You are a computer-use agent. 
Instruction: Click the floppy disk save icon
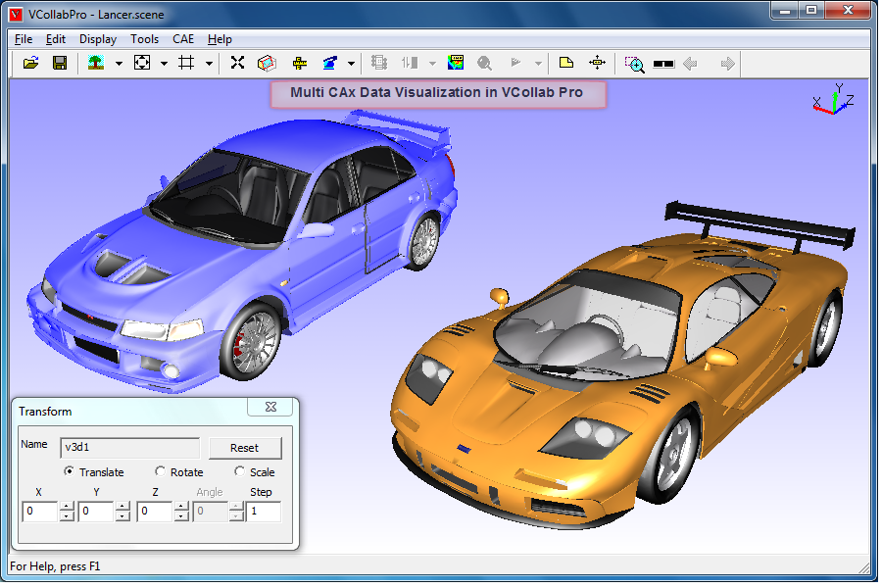click(x=60, y=63)
